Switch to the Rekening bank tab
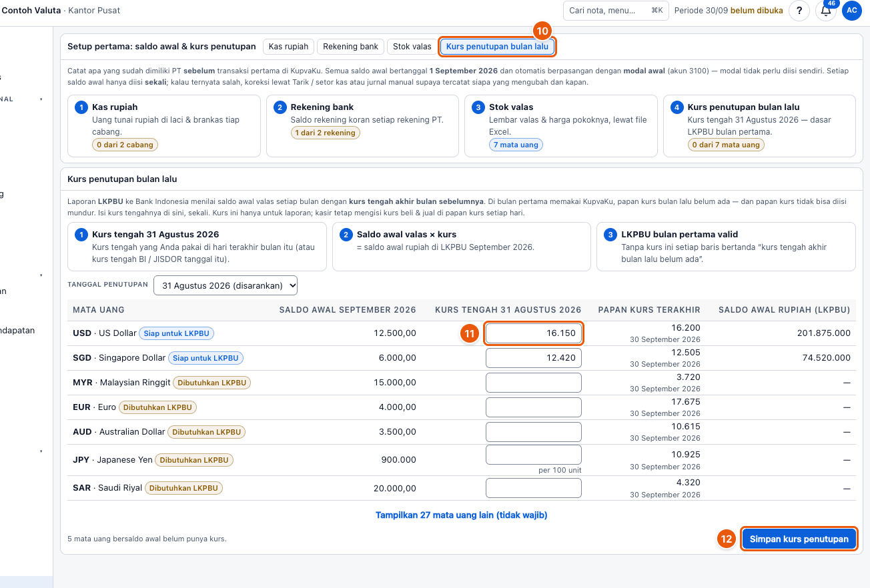This screenshot has width=870, height=588. (351, 47)
